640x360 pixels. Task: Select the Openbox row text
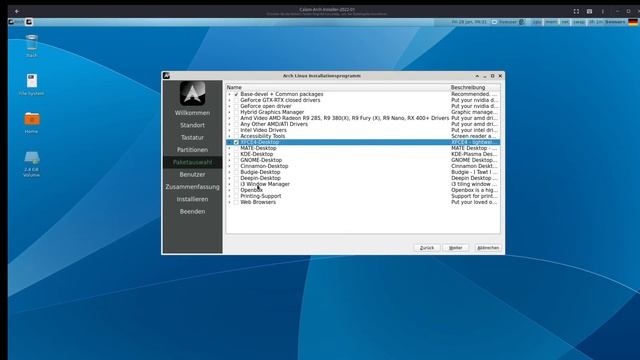point(251,190)
